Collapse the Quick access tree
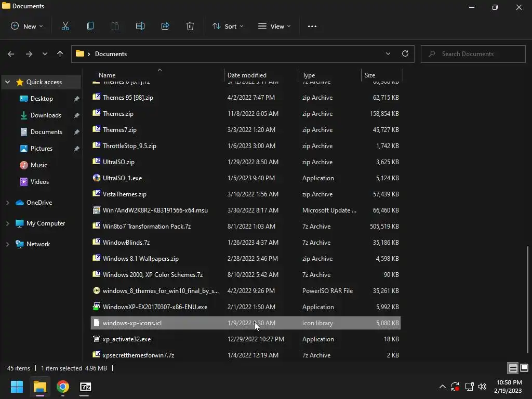This screenshot has width=532, height=399. click(7, 82)
